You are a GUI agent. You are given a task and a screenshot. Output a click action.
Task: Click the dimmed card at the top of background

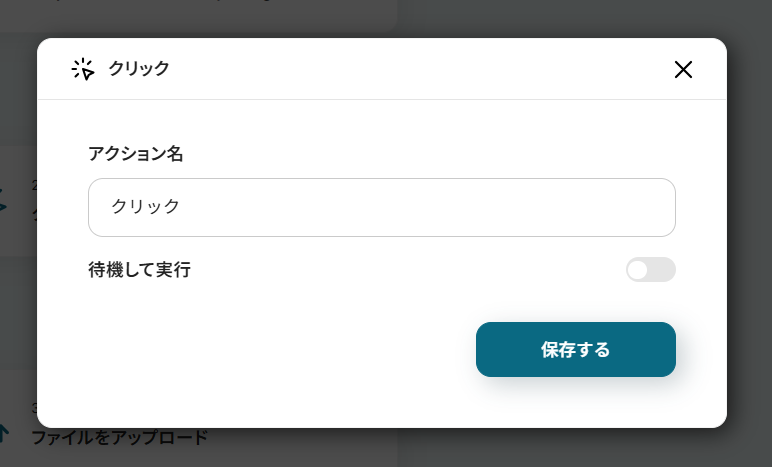(197, 15)
